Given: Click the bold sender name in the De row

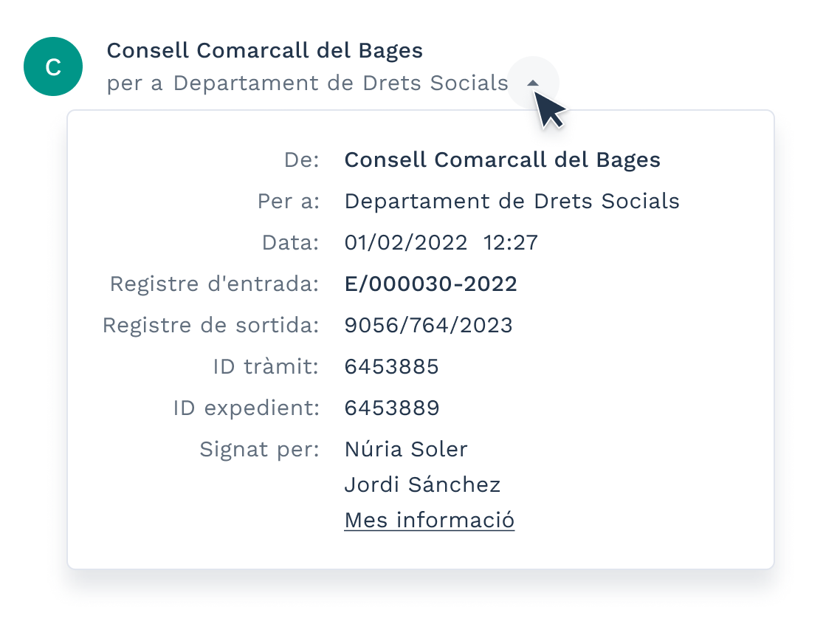Looking at the screenshot, I should click(502, 160).
